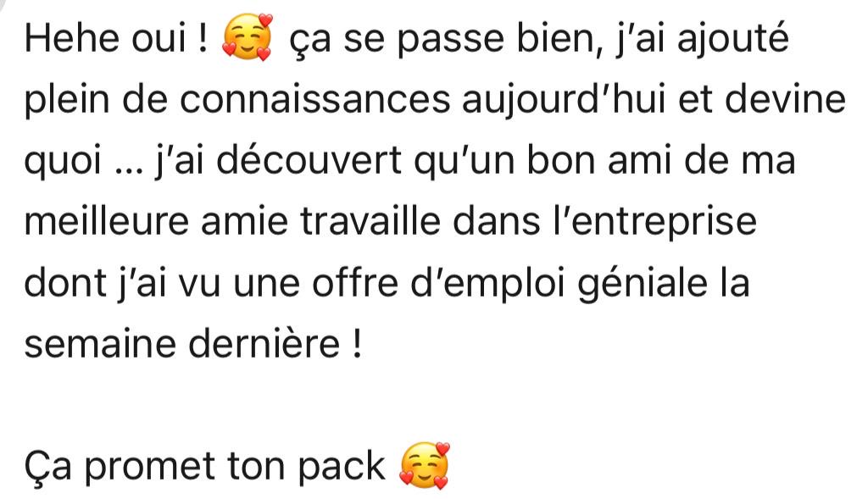Screen dimensions: 868x499
Task: Click the word "connaissances" in the message
Action: 315,100
